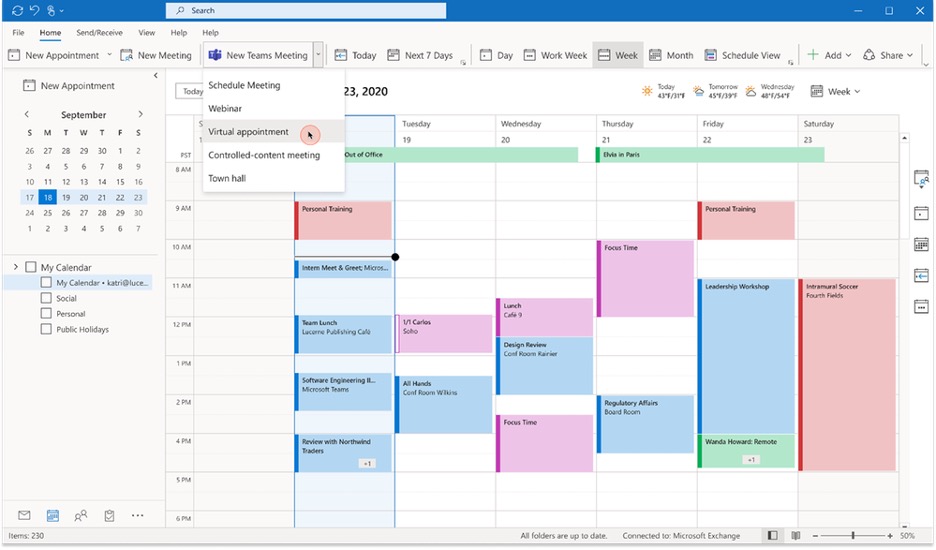The height and width of the screenshot is (550, 936).
Task: Open the New Appointment dropdown arrow
Action: tap(109, 55)
